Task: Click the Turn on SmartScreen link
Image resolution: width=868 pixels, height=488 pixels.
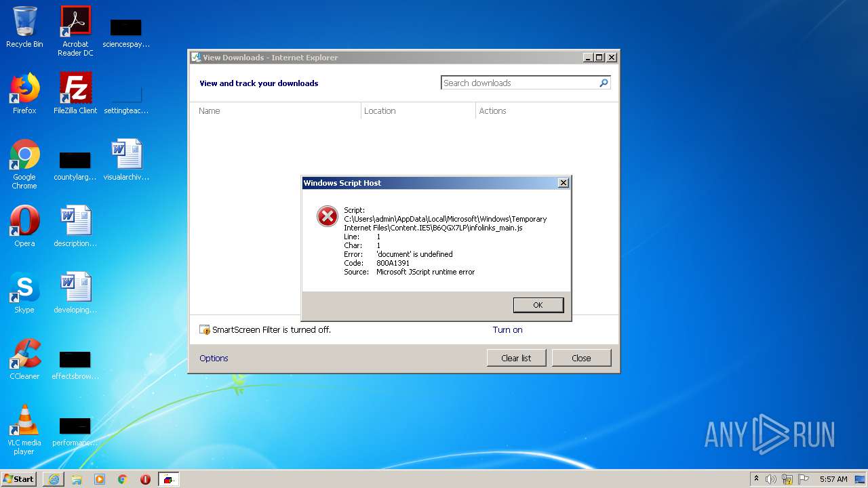Action: (507, 330)
